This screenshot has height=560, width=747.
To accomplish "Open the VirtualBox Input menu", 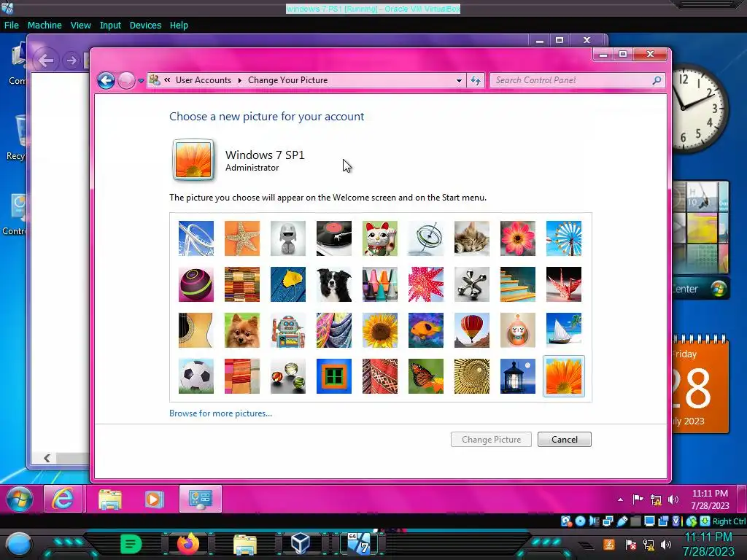I will pos(110,26).
